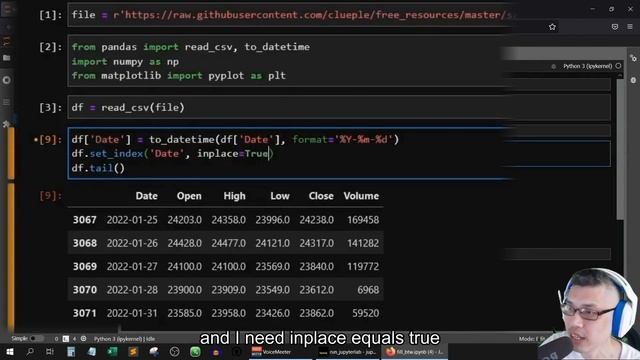Switch to Firefox fill_btw.ipynb taskbar window
The width and height of the screenshot is (640, 360).
415,351
